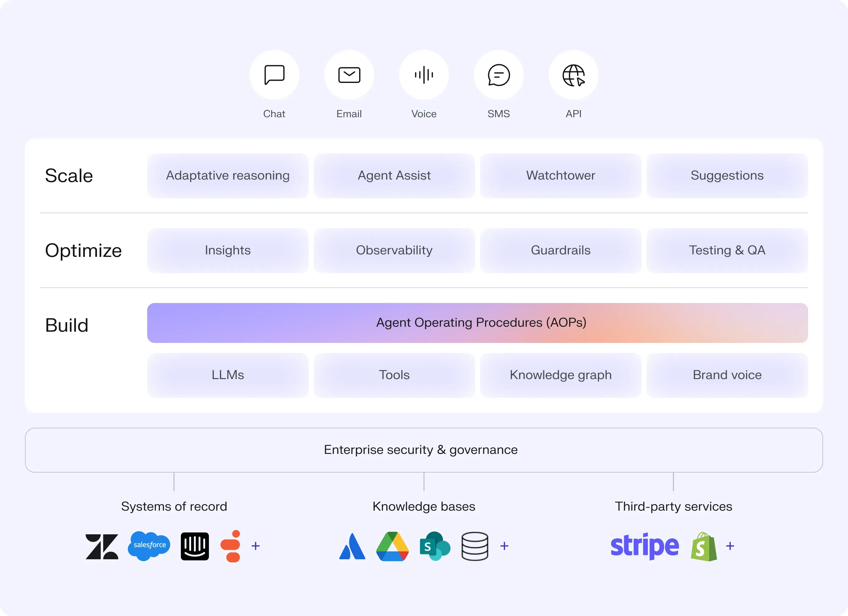Expand more knowledge bases plus sign
The image size is (848, 616).
[504, 546]
